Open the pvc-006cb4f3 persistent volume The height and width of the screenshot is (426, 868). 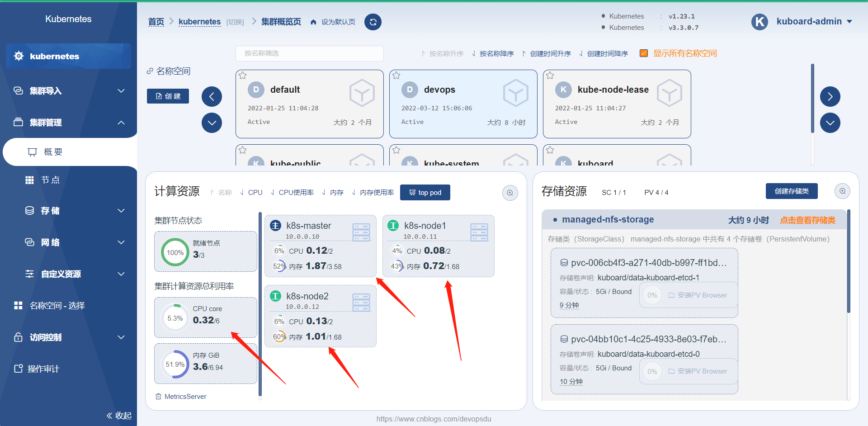(644, 263)
